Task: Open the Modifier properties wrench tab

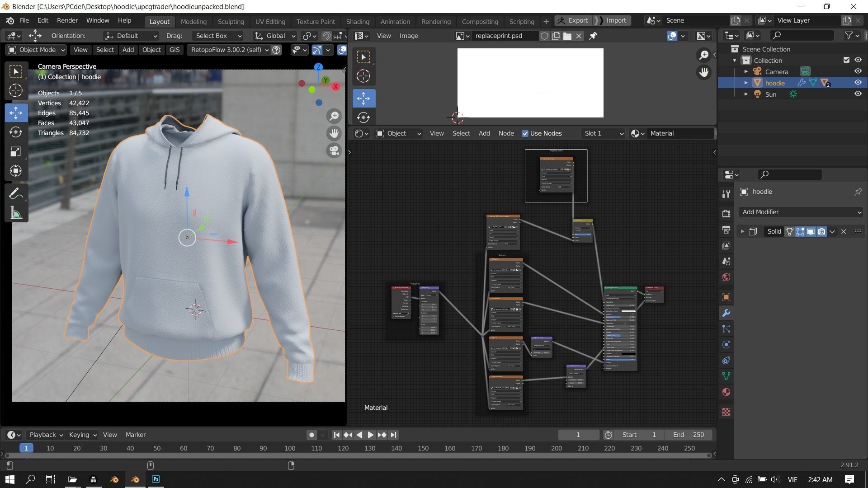Action: 726,313
